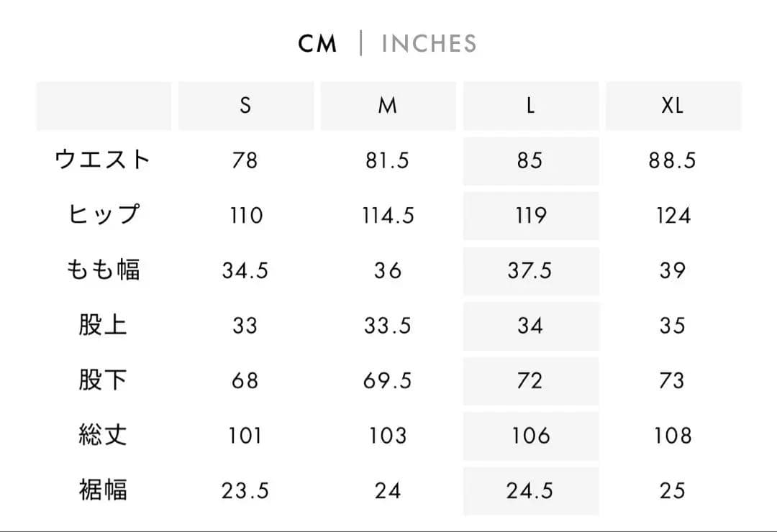Click the 股下 row label
Viewport: 777px width, 532px height.
[x=103, y=380]
